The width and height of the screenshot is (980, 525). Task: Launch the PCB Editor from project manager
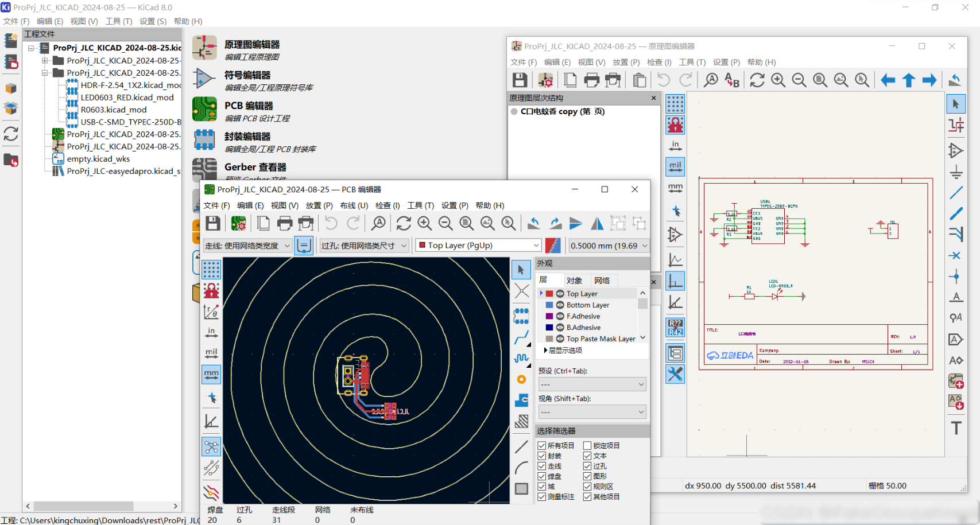204,109
